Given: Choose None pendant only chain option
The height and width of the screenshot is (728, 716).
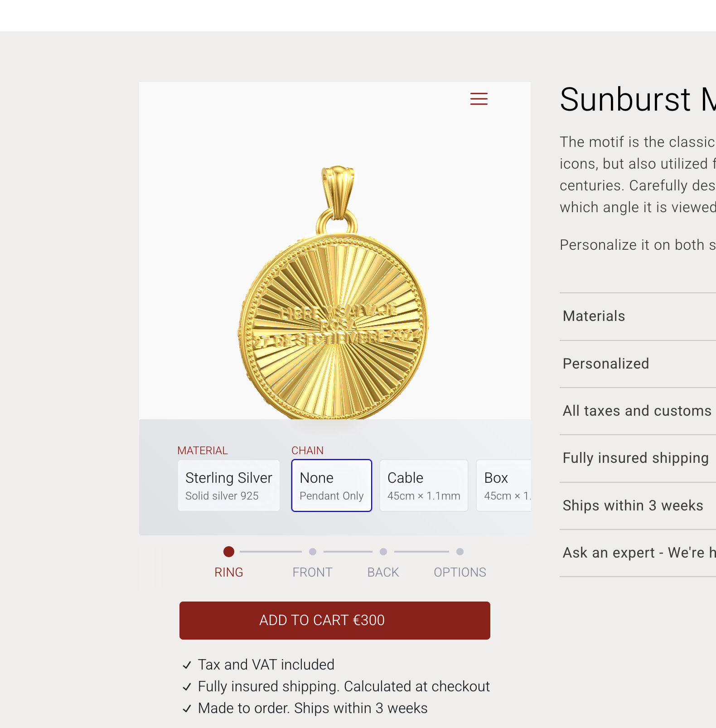Looking at the screenshot, I should click(x=331, y=485).
